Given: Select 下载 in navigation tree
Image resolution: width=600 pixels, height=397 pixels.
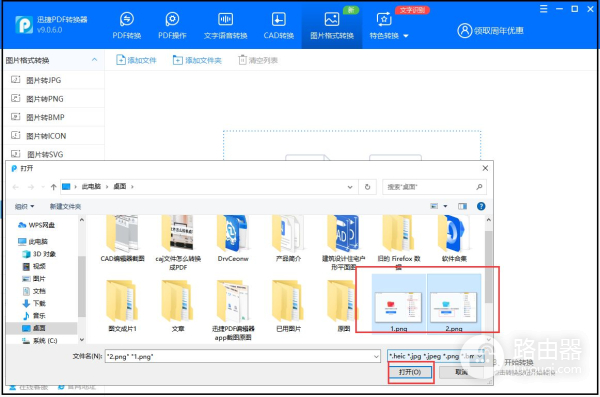Looking at the screenshot, I should [x=34, y=303].
